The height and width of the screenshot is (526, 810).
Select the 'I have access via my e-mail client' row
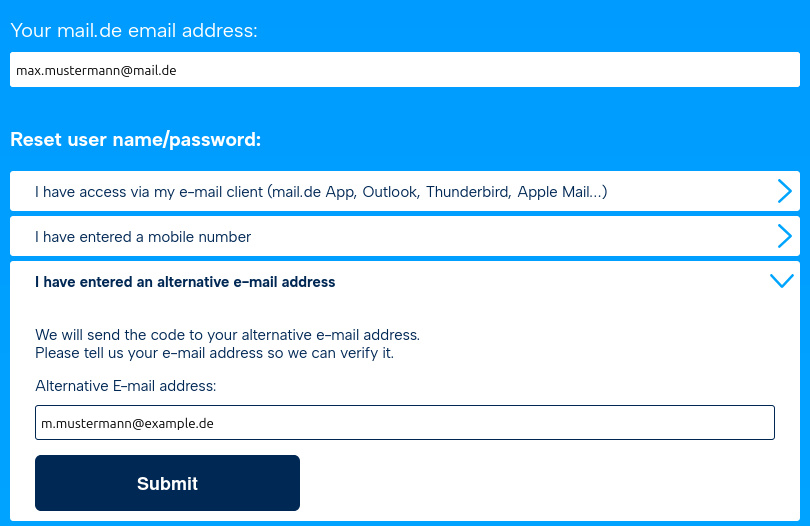[405, 191]
